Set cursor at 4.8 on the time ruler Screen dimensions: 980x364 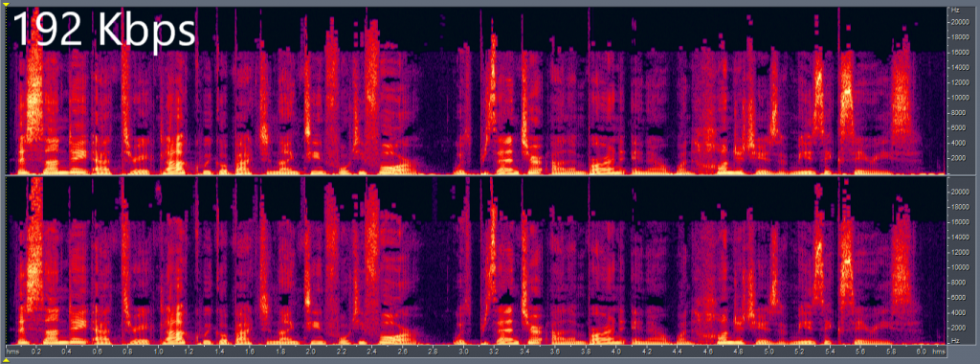[739, 352]
